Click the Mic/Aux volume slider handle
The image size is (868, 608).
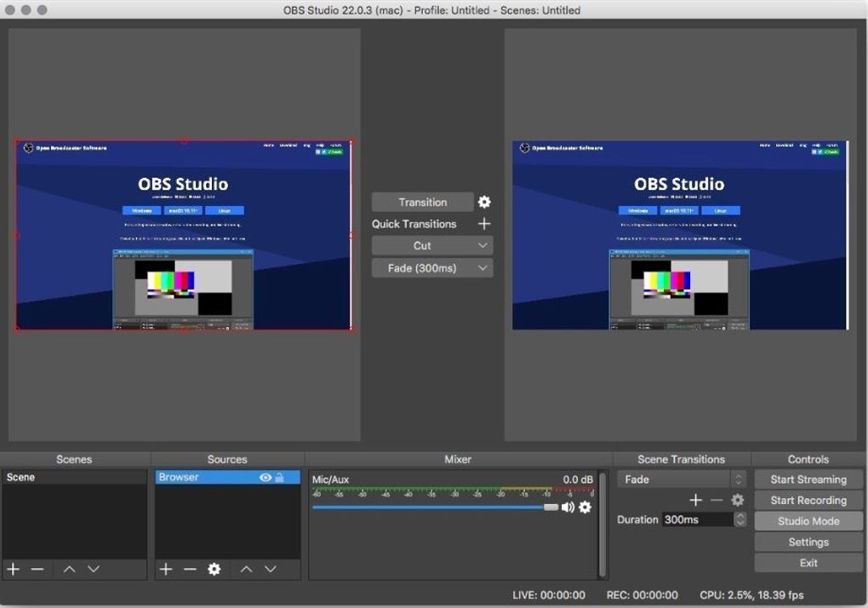click(551, 508)
